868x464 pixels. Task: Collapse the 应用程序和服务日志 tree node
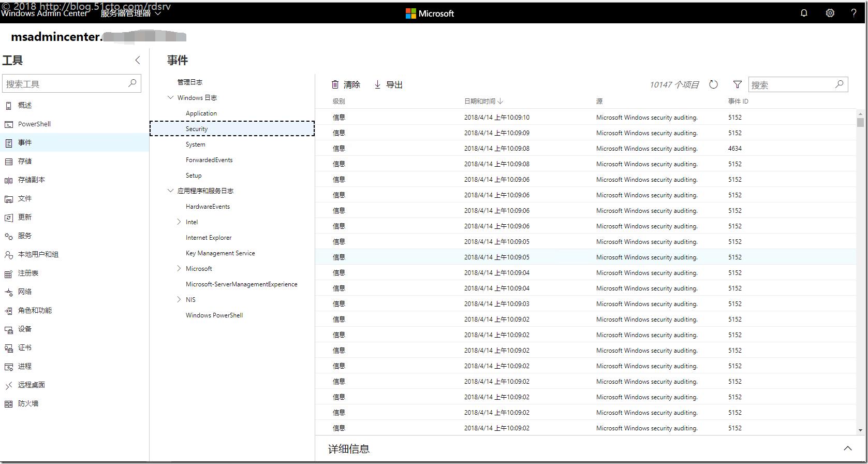click(x=170, y=191)
